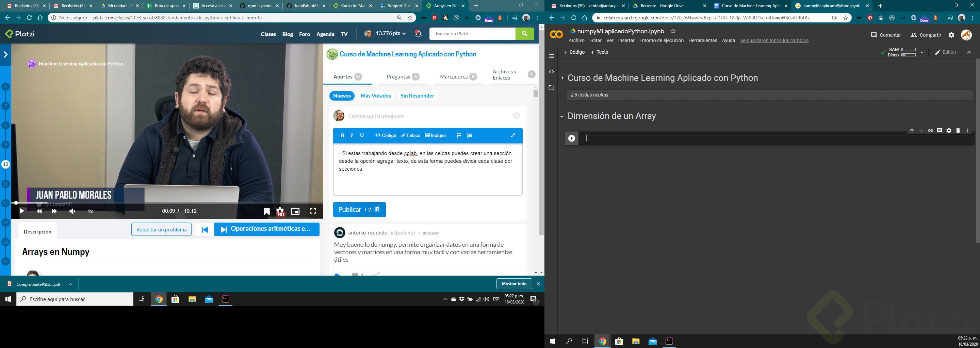
Task: Seek along the Platzi video progress bar
Action: pos(167,203)
